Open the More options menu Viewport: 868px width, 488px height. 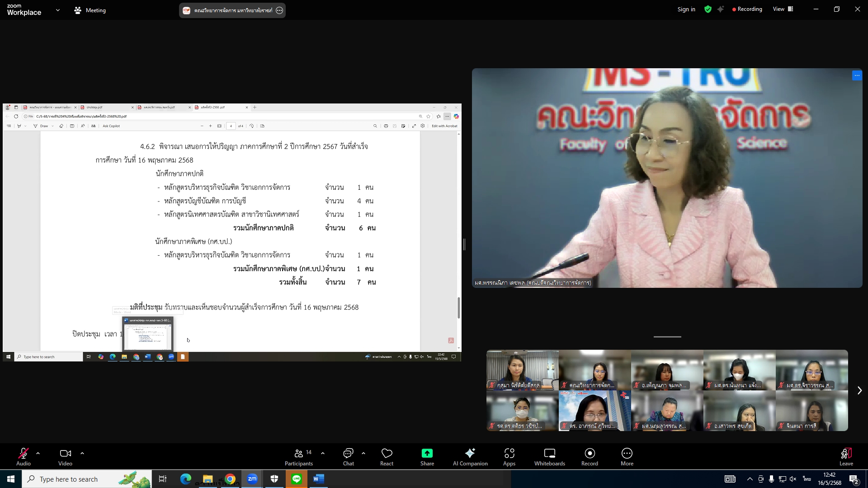(627, 456)
